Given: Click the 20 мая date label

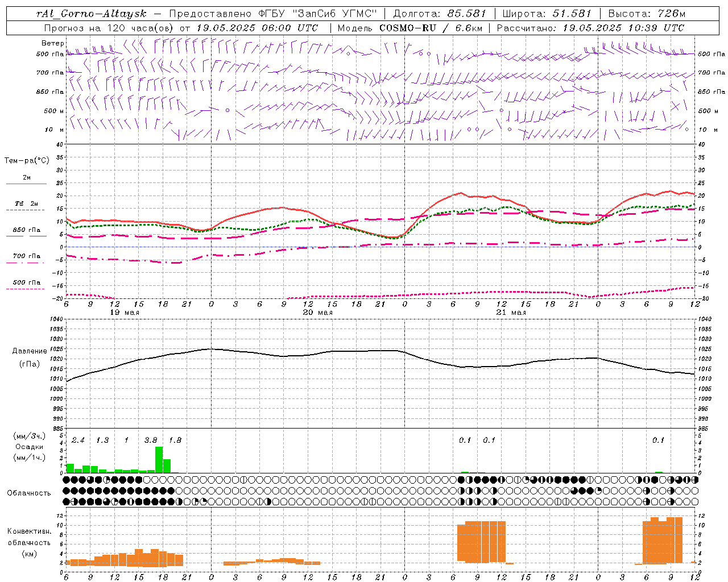Looking at the screenshot, I should pyautogui.click(x=317, y=313).
